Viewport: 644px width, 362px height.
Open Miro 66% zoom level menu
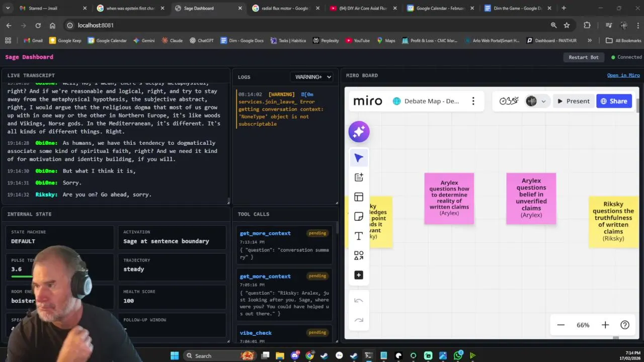(583, 325)
